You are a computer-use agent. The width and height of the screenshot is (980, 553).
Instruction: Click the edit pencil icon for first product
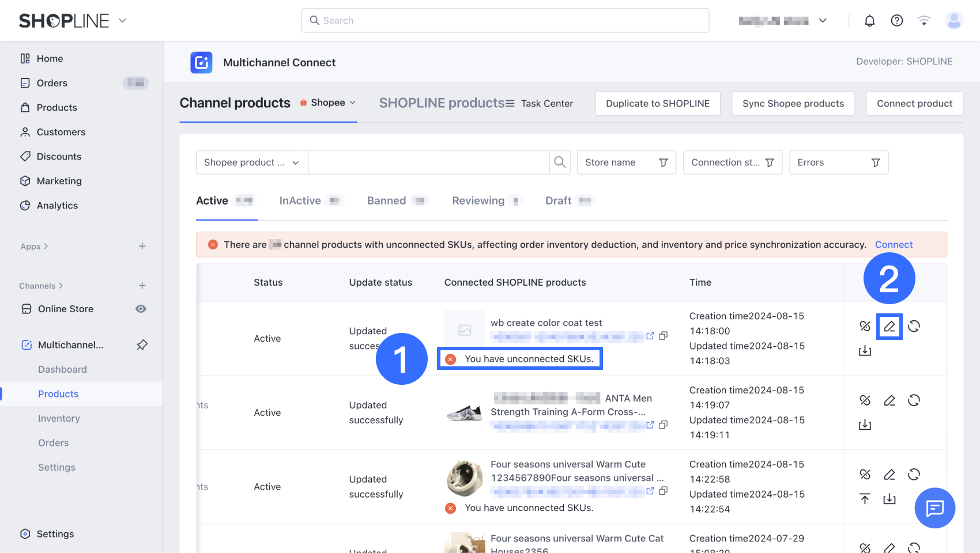tap(889, 327)
